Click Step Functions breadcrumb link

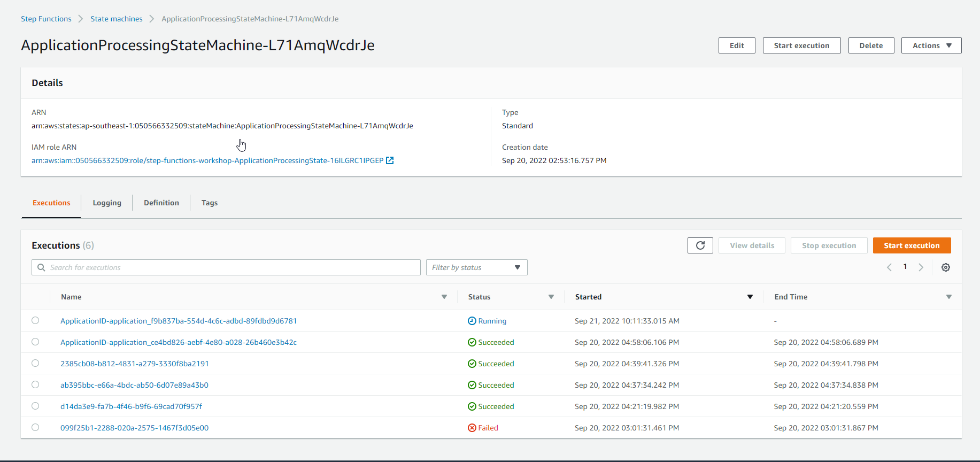tap(46, 19)
